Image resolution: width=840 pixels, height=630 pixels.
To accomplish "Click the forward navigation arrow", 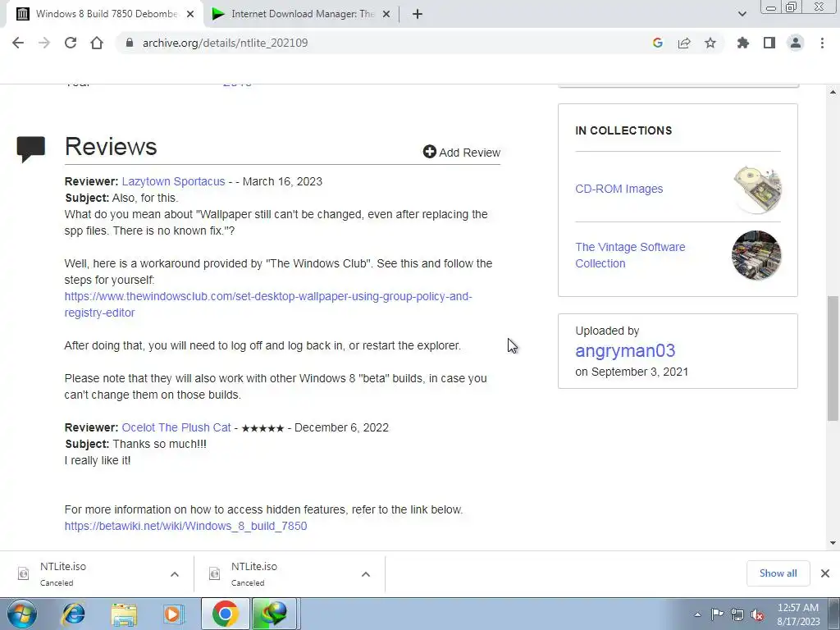I will [44, 43].
